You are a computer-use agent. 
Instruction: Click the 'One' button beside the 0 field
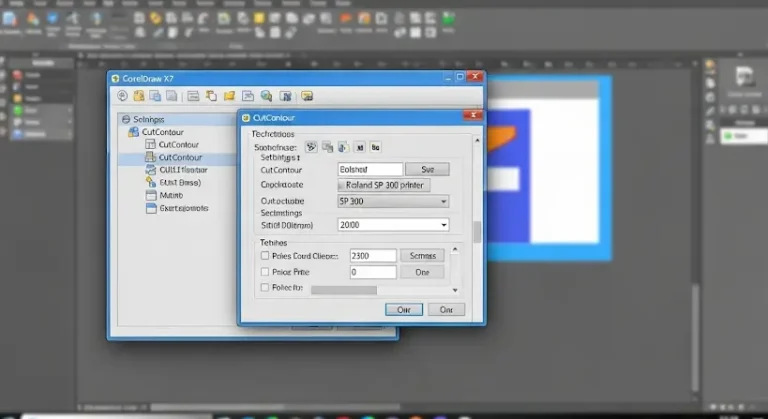coord(422,272)
